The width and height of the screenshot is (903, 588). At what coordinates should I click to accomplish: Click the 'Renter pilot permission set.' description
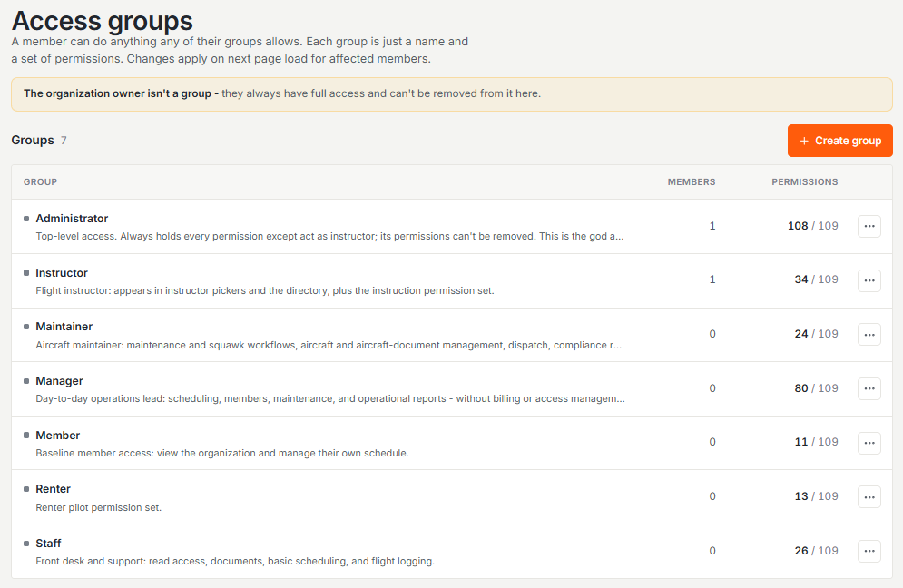pyautogui.click(x=99, y=507)
